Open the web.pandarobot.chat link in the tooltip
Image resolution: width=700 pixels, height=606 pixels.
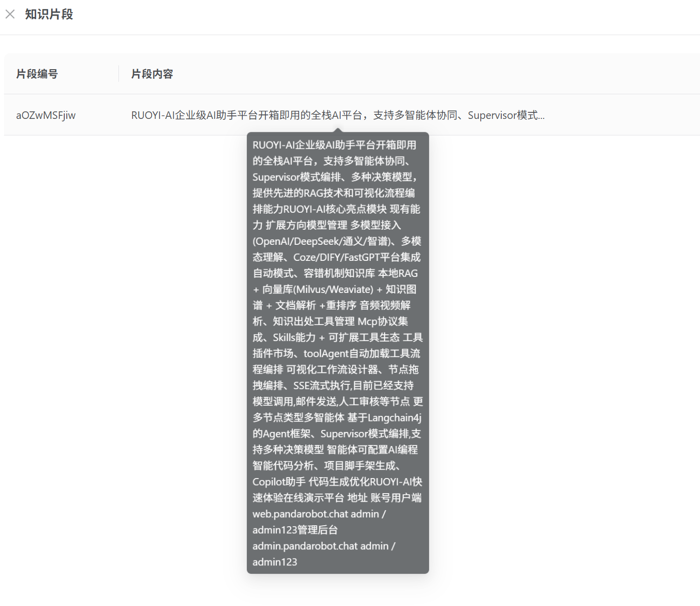point(299,514)
